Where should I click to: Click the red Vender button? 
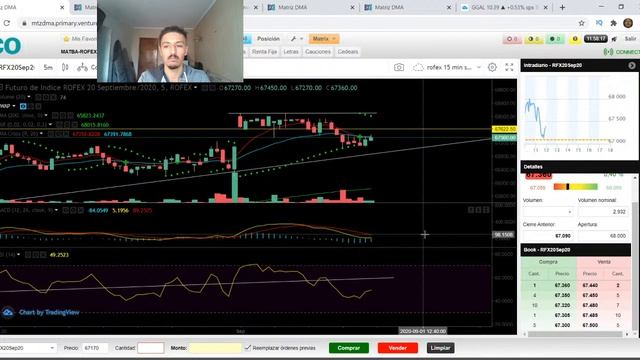(x=398, y=348)
